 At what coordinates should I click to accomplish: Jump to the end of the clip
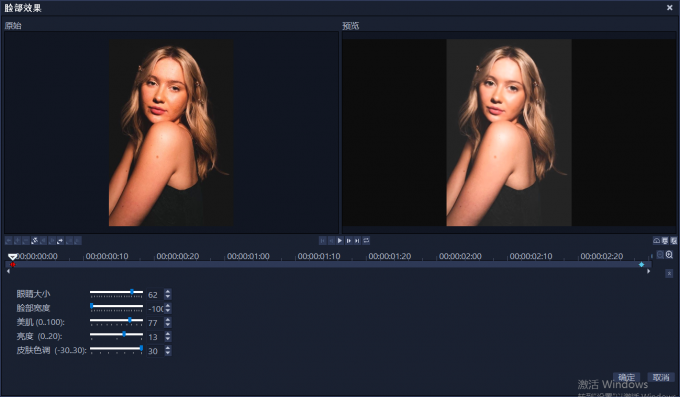coord(357,240)
